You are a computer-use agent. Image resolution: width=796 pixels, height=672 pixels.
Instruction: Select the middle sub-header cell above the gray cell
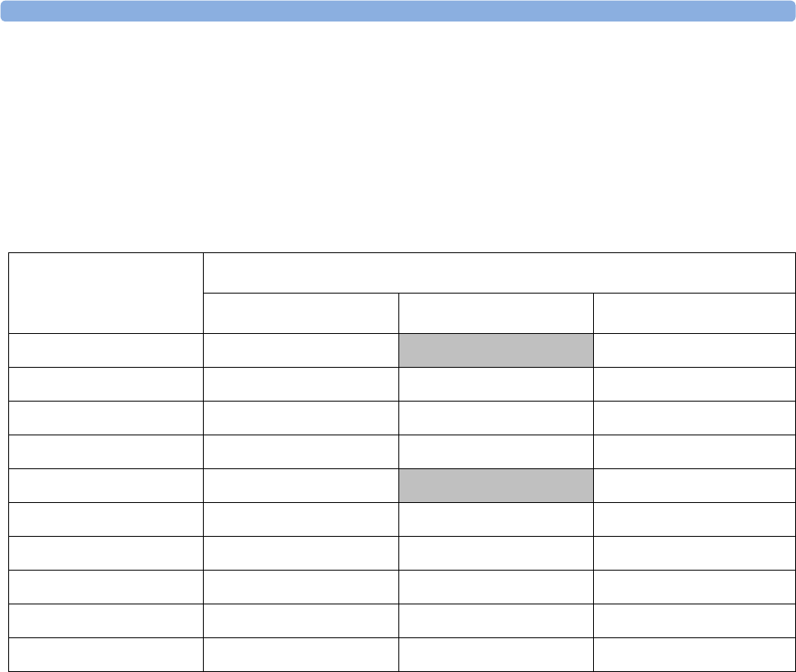point(496,313)
